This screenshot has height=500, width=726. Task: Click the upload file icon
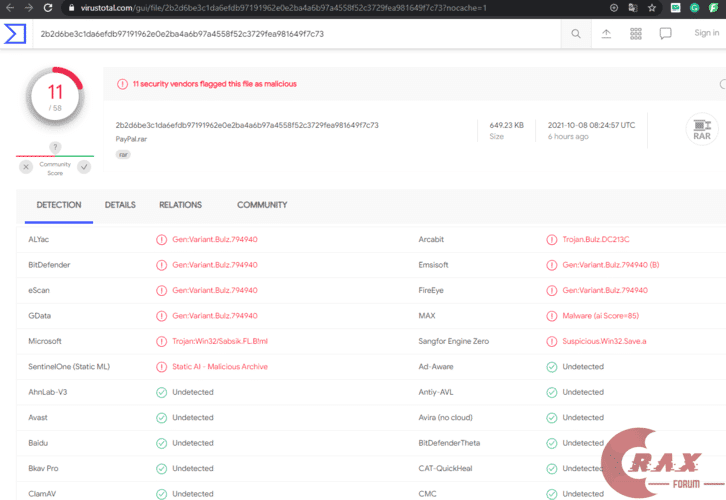[x=606, y=33]
